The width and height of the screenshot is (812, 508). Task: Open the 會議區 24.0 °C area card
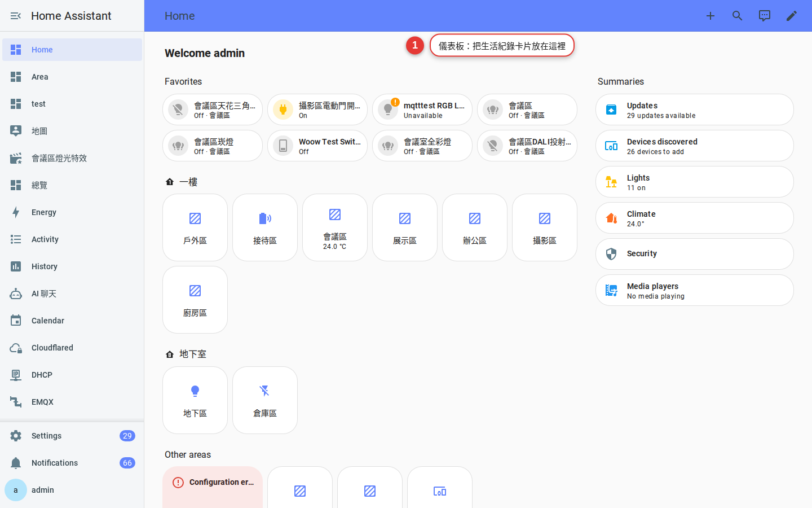tap(335, 227)
